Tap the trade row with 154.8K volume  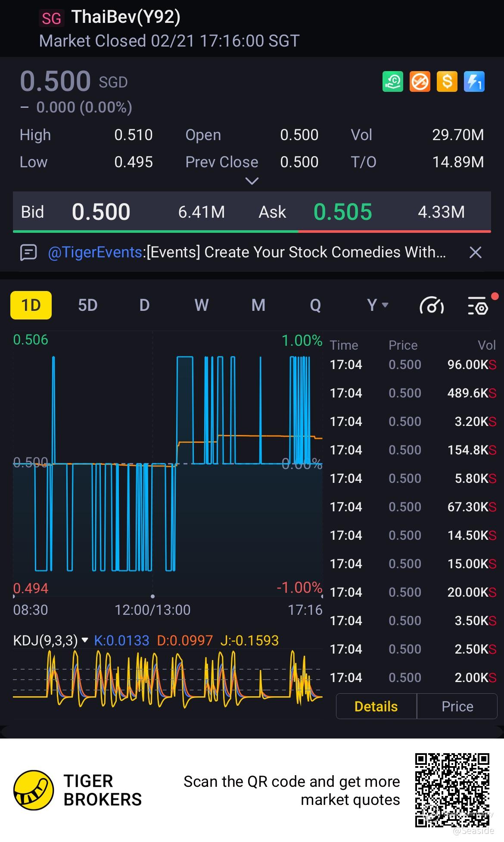click(x=413, y=450)
